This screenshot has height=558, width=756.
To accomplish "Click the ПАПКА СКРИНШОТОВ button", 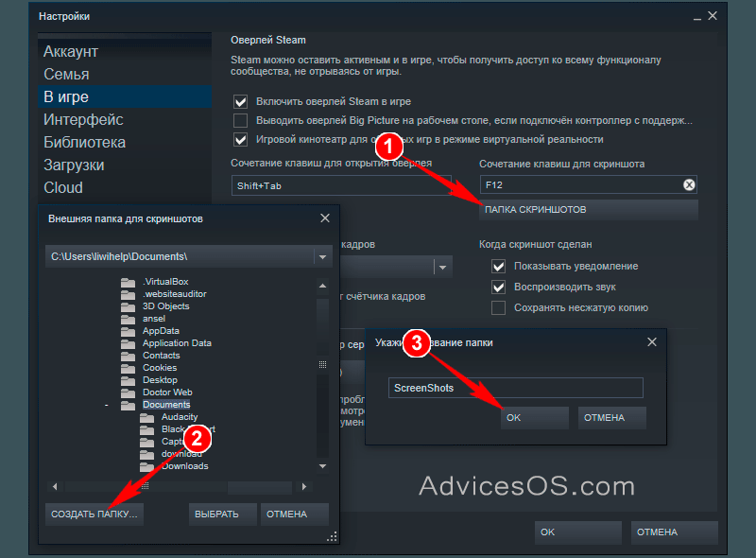I will coord(588,210).
